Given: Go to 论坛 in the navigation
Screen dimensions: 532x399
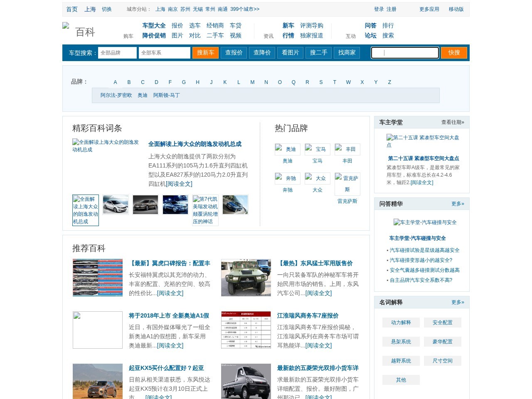Looking at the screenshot, I should 370,36.
